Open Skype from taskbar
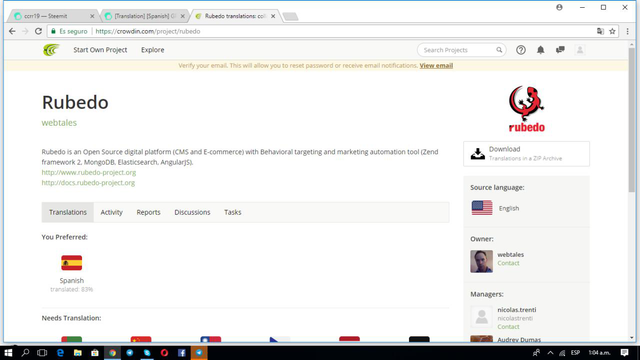The height and width of the screenshot is (360, 640). point(147,353)
